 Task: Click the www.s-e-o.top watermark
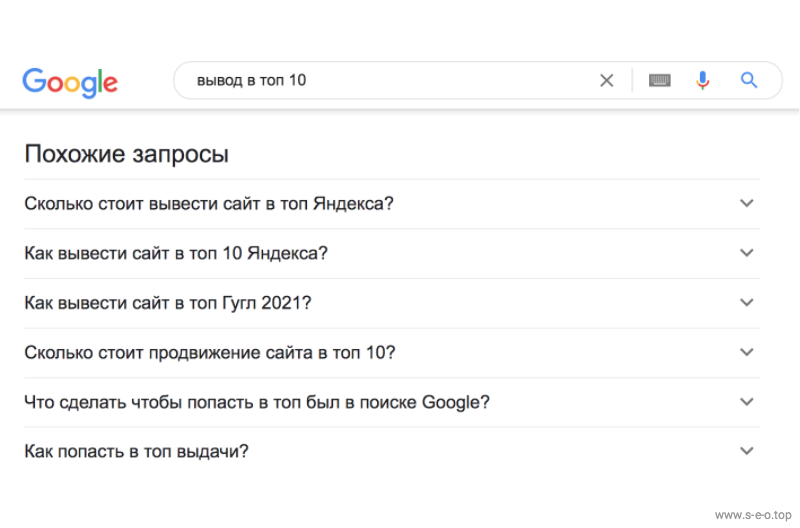pos(753,515)
